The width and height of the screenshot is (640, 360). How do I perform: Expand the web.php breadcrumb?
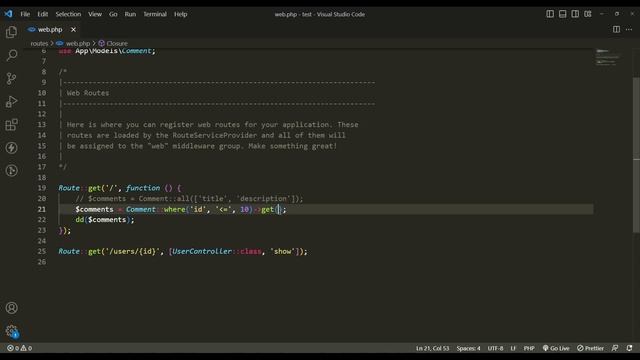tap(73, 43)
